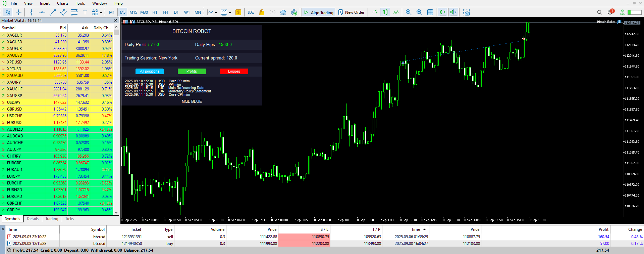Screen dimensions: 644x254
Task: Open the account notifications icon
Action: pyautogui.click(x=610, y=12)
